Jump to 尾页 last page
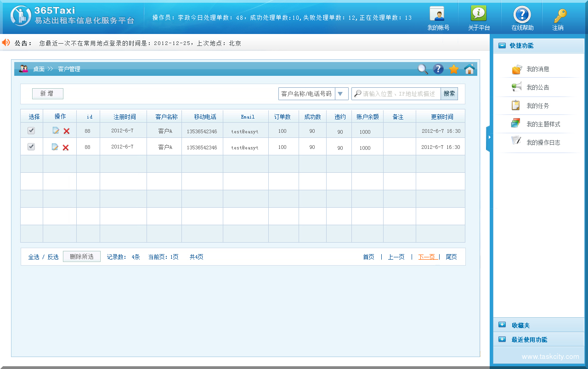Viewport: 588px width, 369px height. tap(451, 257)
